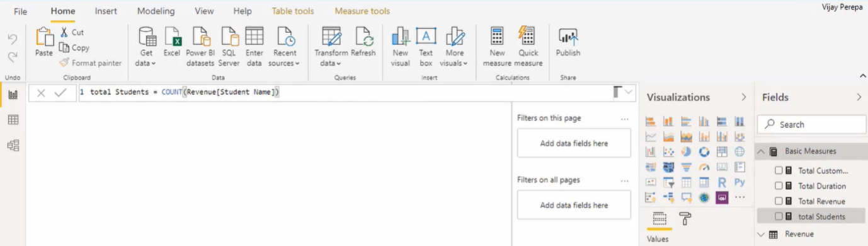Select the funnel chart visual
The image size is (868, 246).
(x=686, y=167)
